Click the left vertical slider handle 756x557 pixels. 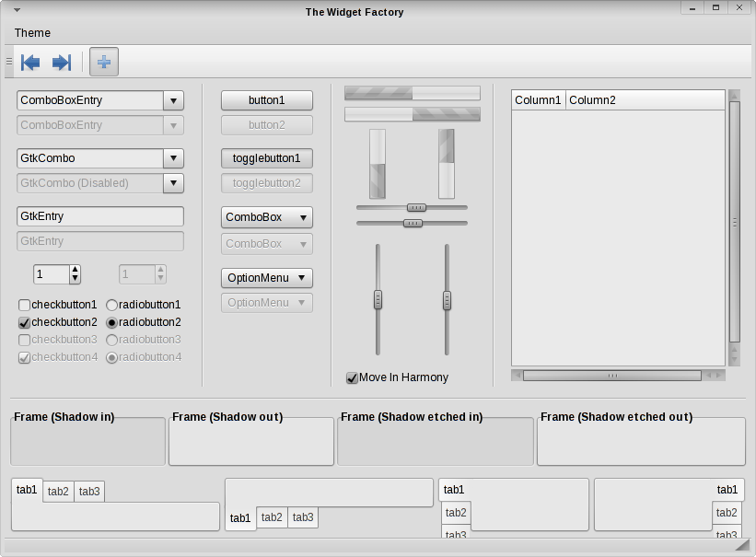[378, 300]
